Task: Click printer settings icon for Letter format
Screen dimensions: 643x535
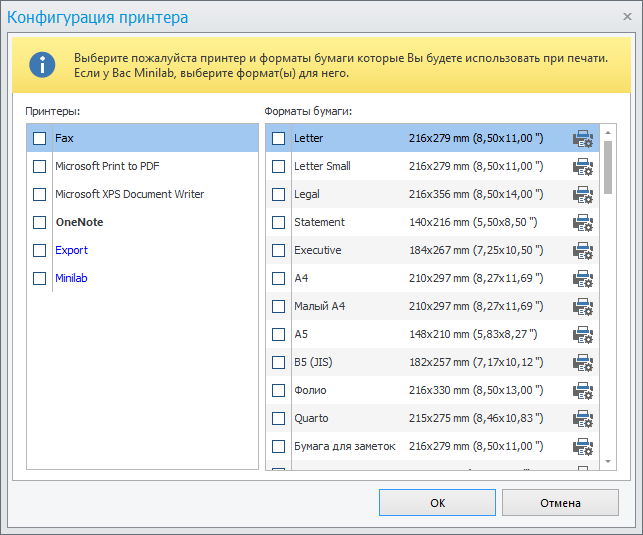Action: [582, 139]
